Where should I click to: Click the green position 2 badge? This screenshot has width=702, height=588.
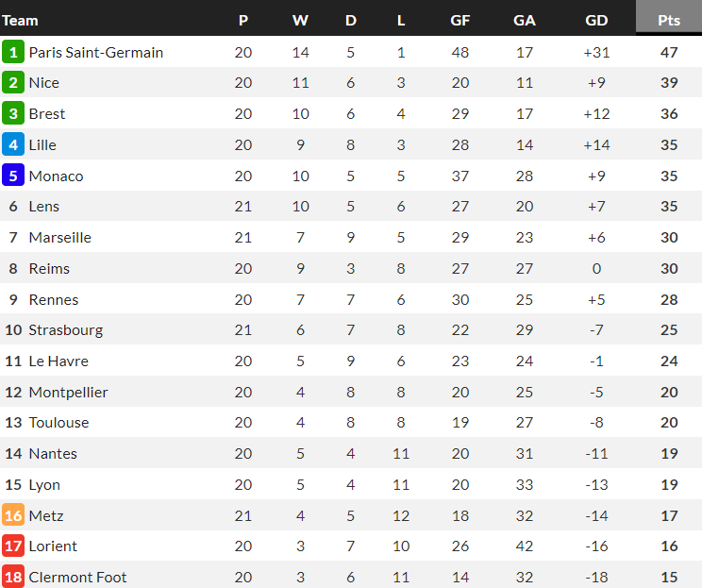[13, 83]
